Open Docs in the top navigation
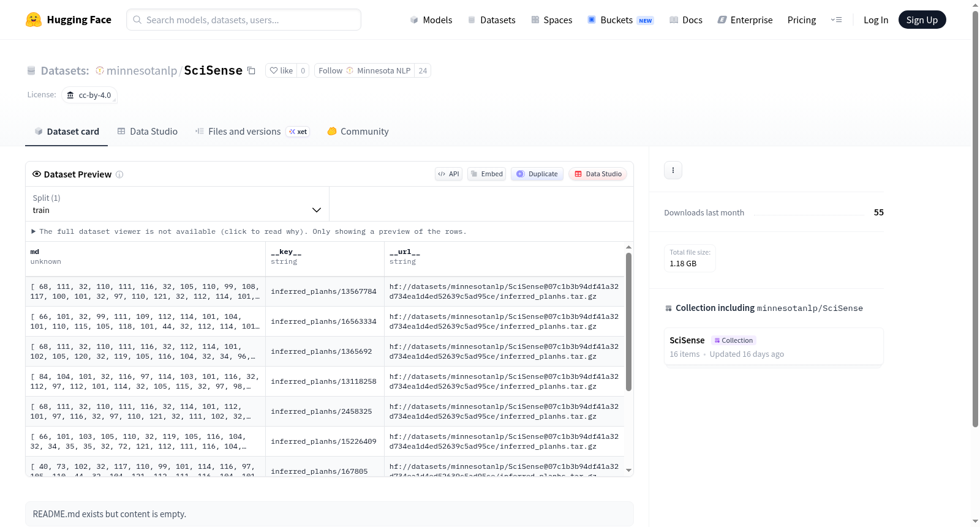This screenshot has width=980, height=527. click(686, 20)
